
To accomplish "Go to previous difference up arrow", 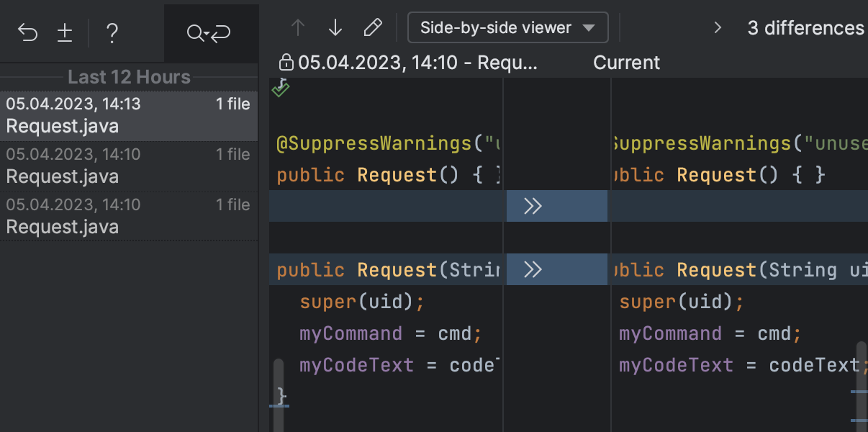I will [298, 28].
